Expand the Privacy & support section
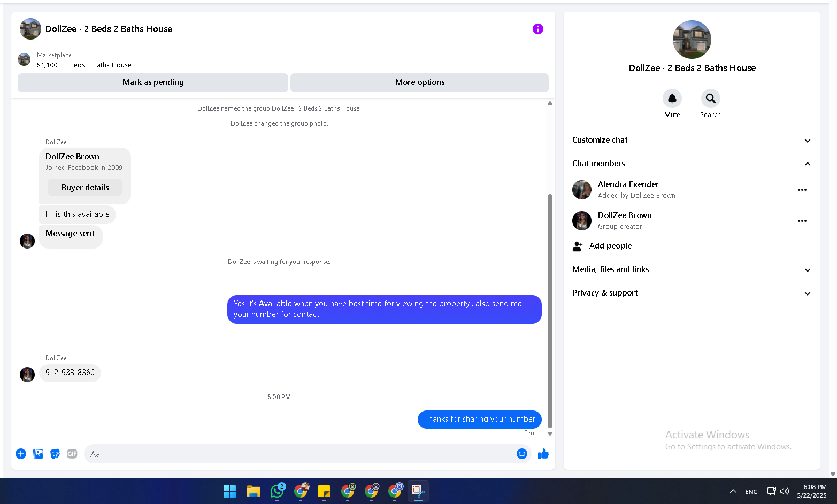 692,293
